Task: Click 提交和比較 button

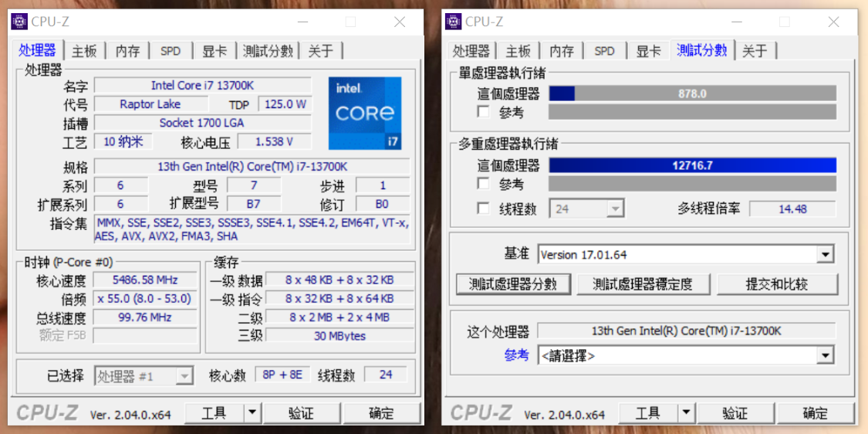Action: [x=777, y=284]
